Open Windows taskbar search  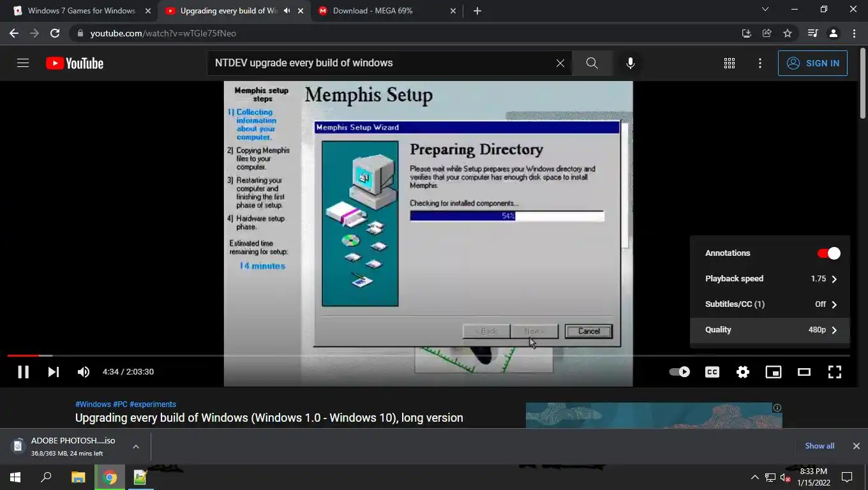(46, 477)
